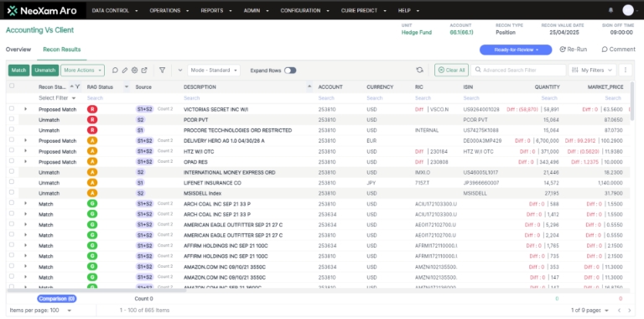
Task: Open the DATA CONTROL menu
Action: pos(115,11)
